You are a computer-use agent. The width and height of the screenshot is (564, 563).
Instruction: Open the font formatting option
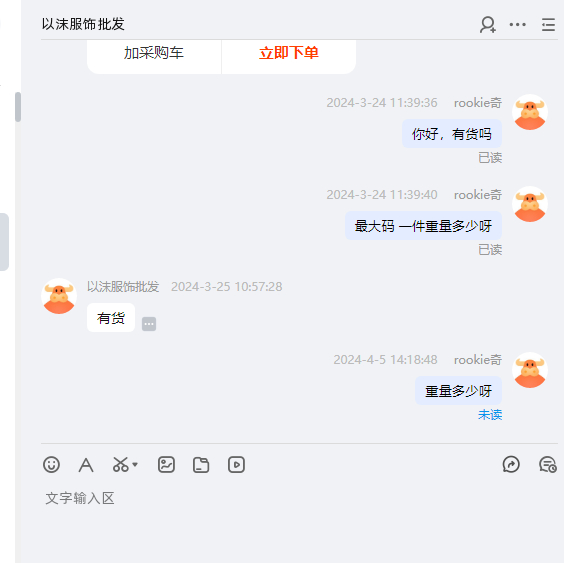[x=86, y=465]
